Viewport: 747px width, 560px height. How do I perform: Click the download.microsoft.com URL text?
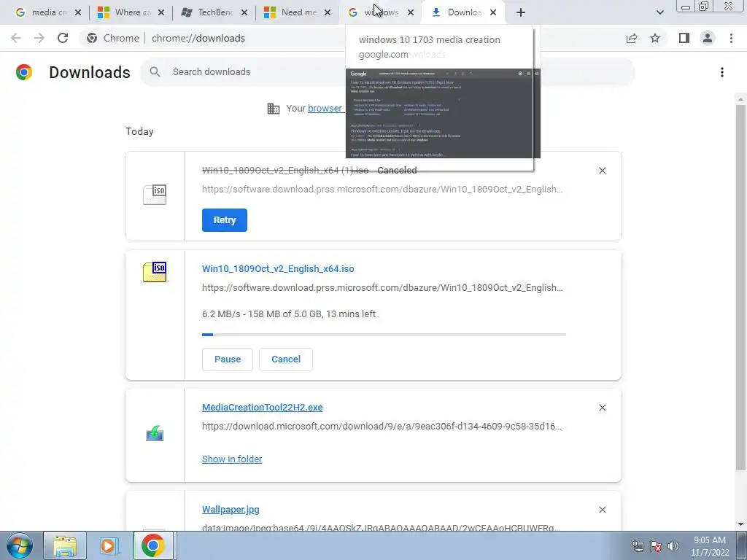(382, 426)
